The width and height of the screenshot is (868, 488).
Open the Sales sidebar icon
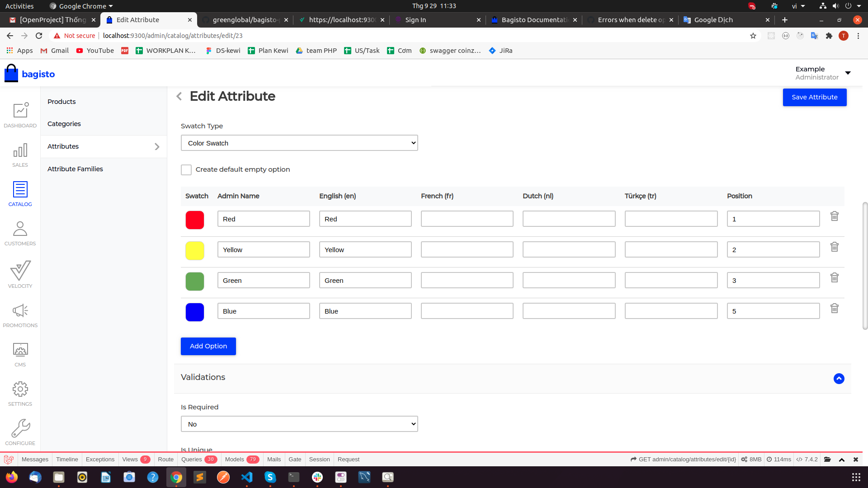20,155
